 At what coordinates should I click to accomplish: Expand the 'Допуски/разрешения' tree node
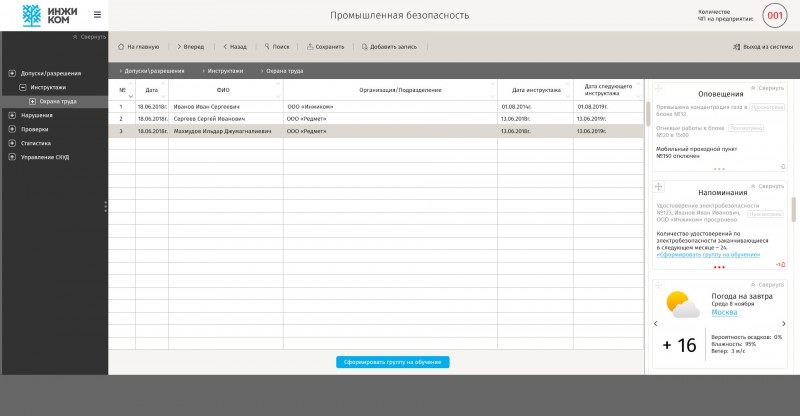12,73
